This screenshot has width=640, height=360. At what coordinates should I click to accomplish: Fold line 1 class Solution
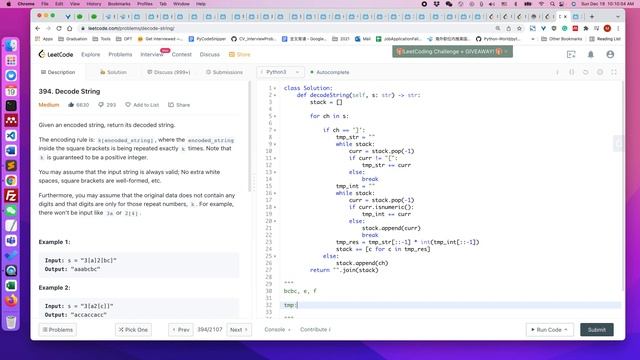[x=275, y=88]
